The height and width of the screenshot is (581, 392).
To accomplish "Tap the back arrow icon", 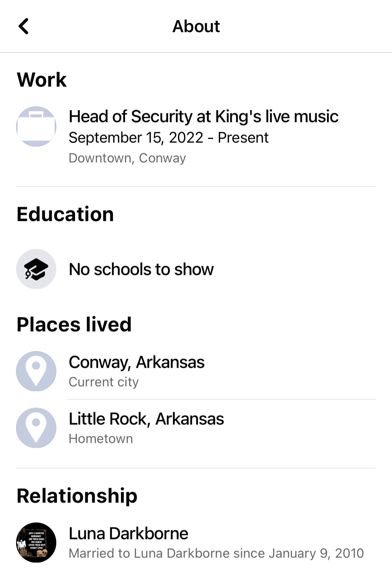I will [x=23, y=26].
